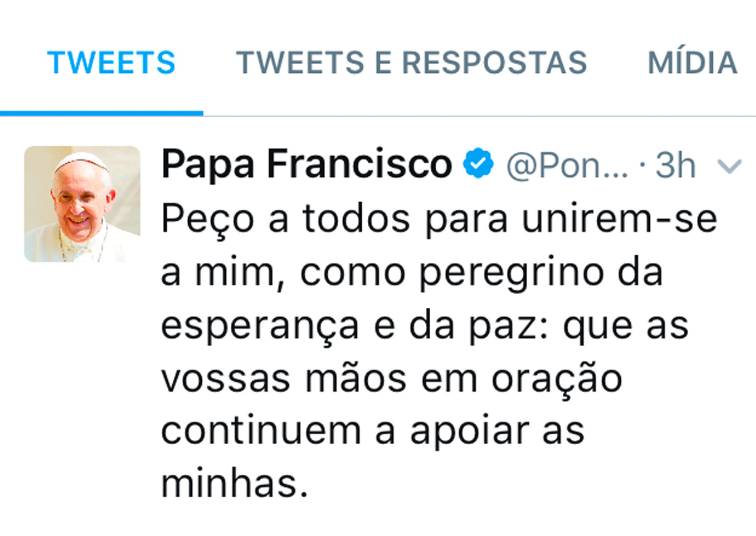The width and height of the screenshot is (756, 536).
Task: Switch to Tweets e Respostas tab
Action: pyautogui.click(x=412, y=63)
